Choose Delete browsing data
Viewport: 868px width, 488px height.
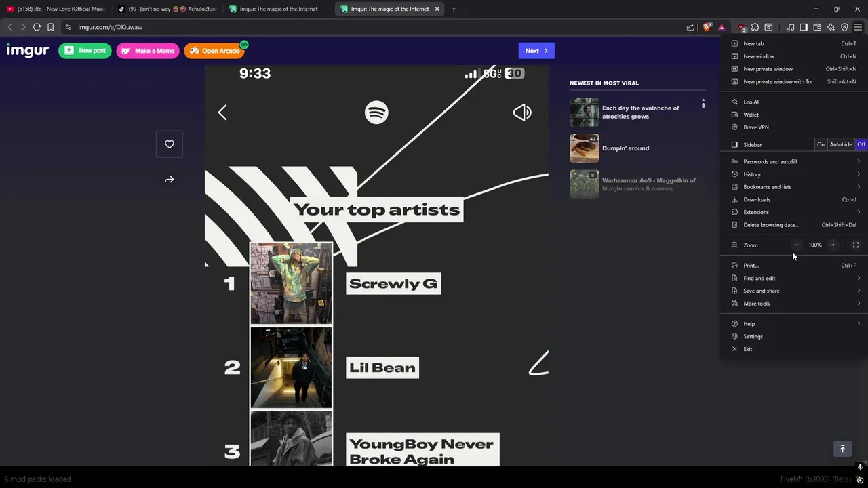[794, 225]
